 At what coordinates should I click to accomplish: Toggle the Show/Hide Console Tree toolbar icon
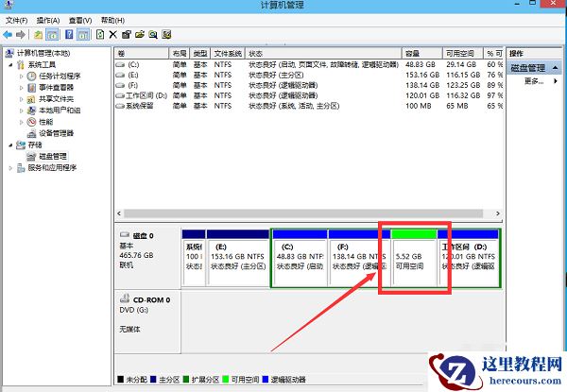coord(52,35)
